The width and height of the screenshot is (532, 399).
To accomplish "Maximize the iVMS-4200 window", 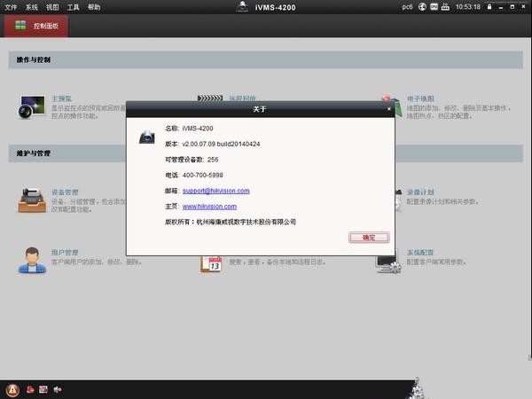I will (512, 7).
